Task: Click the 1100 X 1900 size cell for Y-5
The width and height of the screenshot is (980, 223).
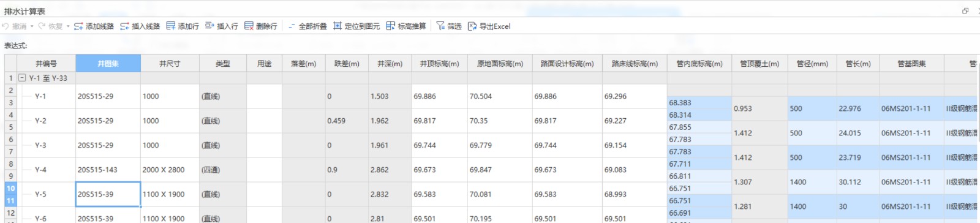Action: point(170,194)
